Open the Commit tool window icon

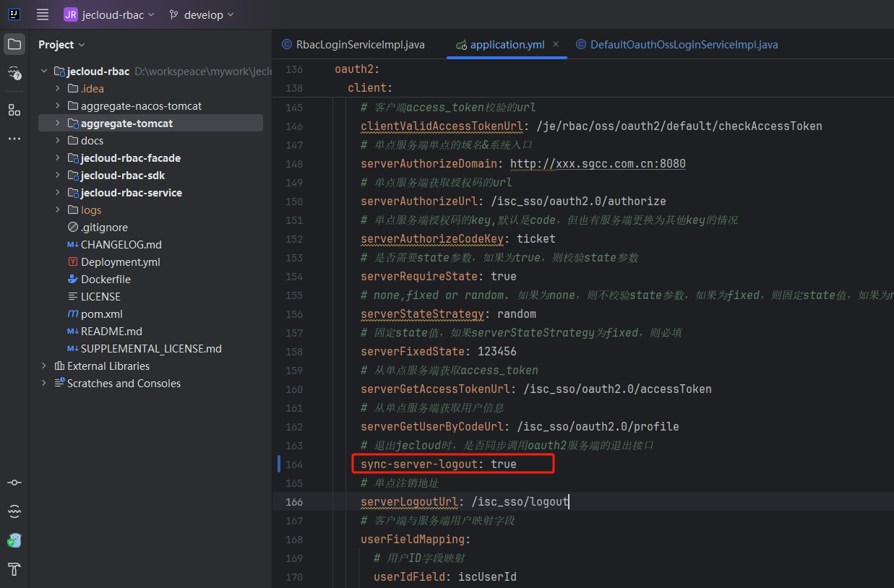pos(14,72)
